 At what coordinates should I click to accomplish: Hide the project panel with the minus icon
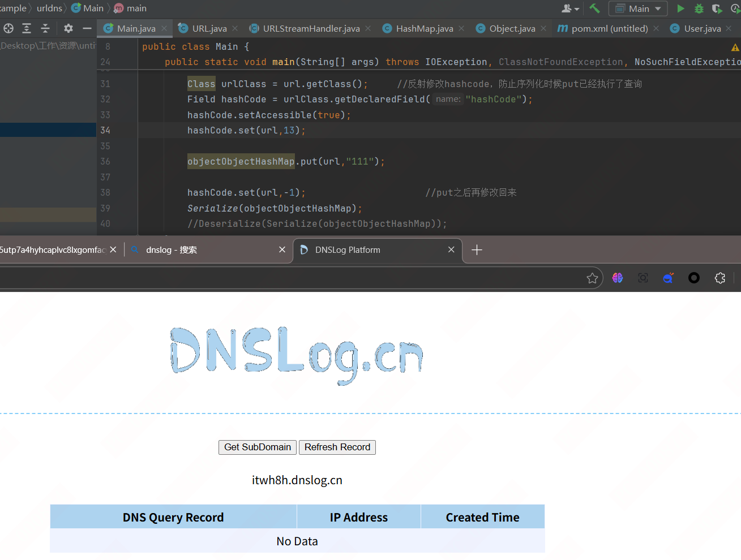[87, 28]
